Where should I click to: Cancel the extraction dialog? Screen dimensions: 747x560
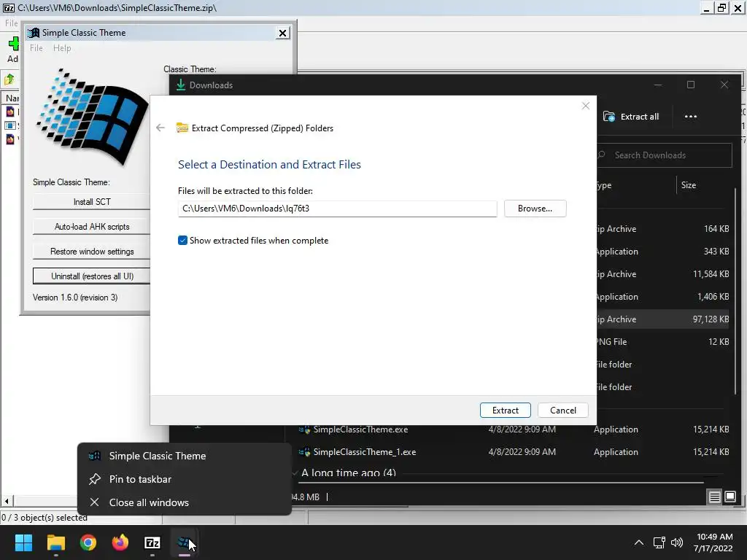pos(562,410)
